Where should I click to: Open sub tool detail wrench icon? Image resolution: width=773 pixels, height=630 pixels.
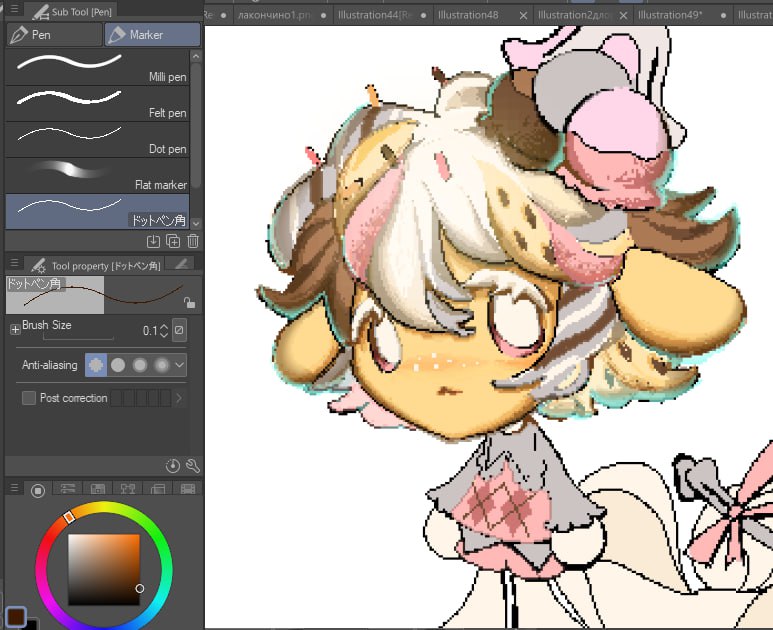[193, 466]
